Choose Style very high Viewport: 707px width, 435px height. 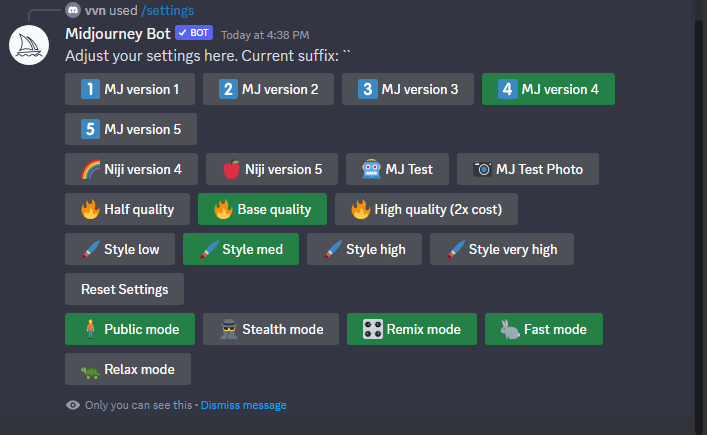[x=502, y=249]
